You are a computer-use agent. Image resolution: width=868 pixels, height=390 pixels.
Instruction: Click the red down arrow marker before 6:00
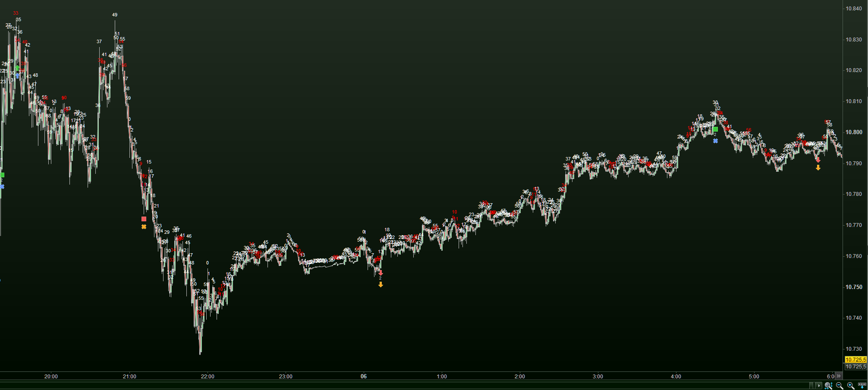pos(818,160)
